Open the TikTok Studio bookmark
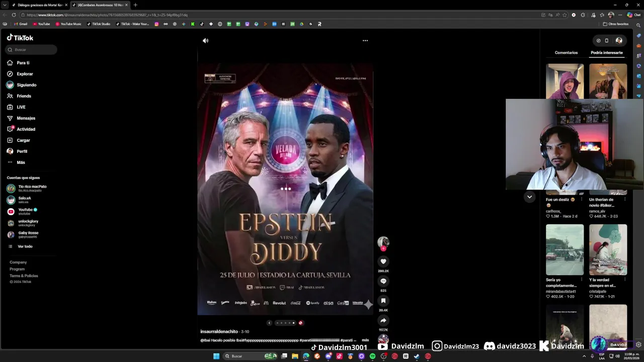Screen dimensions: 644x362 [x=99, y=24]
